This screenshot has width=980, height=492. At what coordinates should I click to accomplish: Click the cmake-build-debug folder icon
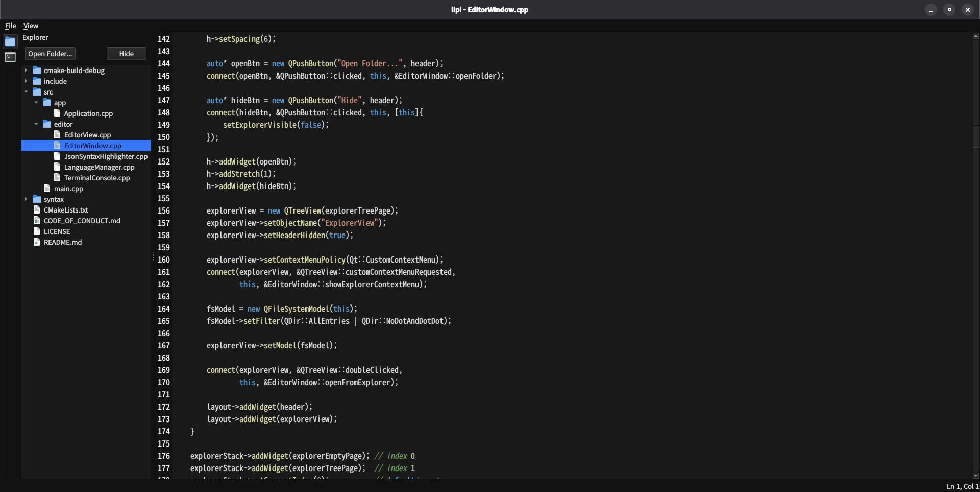tap(37, 71)
